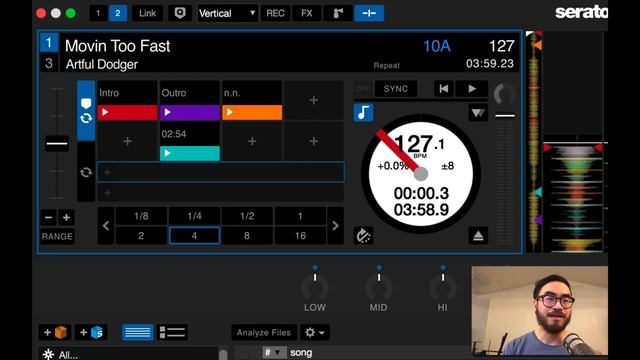Toggle the key lock music note icon
This screenshot has width=640, height=360.
[x=363, y=112]
